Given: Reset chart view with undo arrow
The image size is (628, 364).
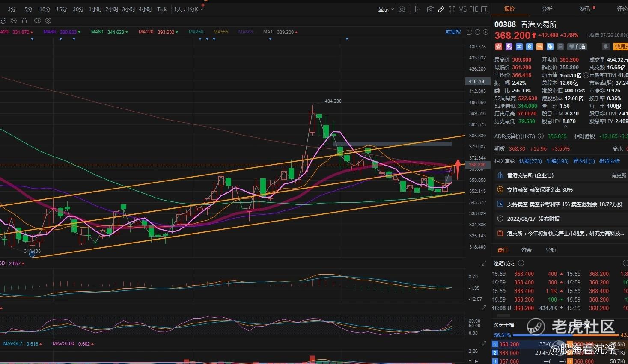Looking at the screenshot, I should tap(469, 32).
